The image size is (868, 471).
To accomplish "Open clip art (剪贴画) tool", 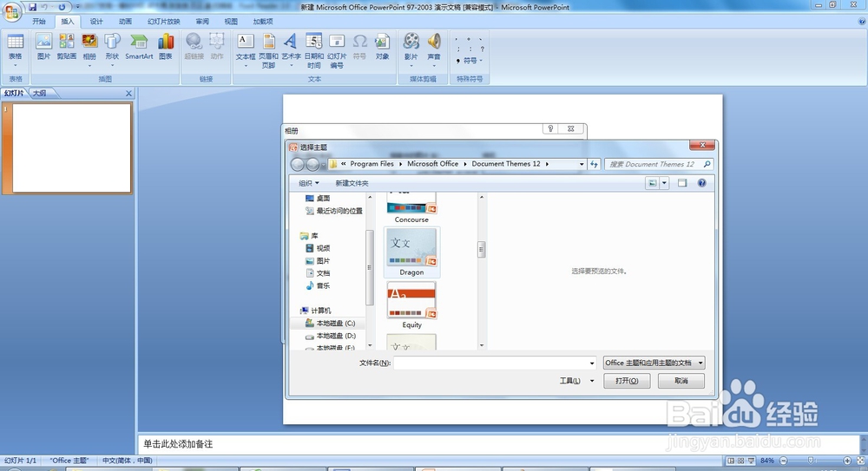I will (67, 47).
